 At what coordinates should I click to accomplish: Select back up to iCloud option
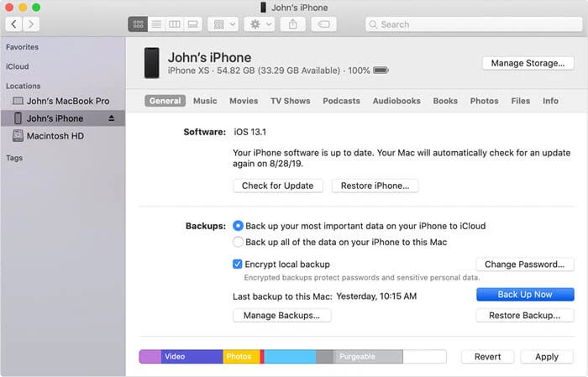click(x=239, y=226)
